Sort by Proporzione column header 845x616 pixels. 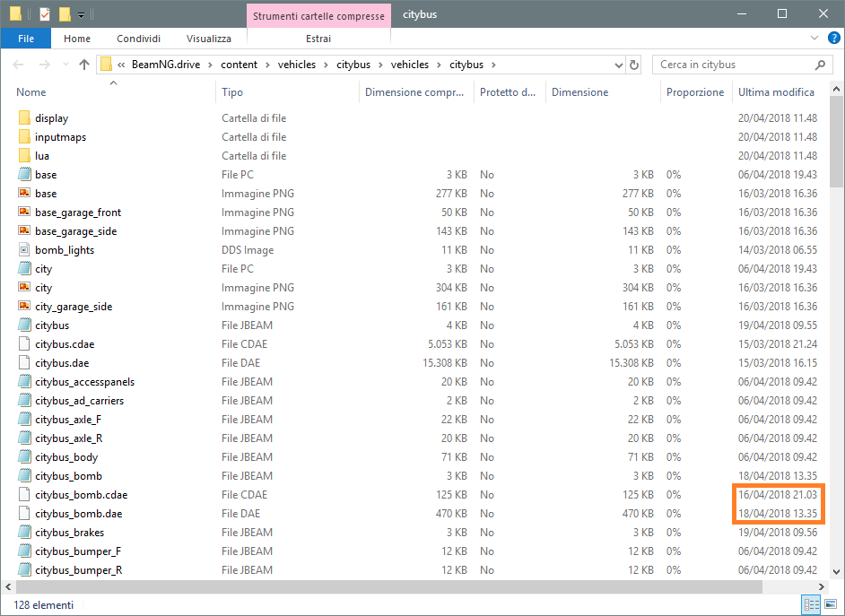(x=696, y=92)
